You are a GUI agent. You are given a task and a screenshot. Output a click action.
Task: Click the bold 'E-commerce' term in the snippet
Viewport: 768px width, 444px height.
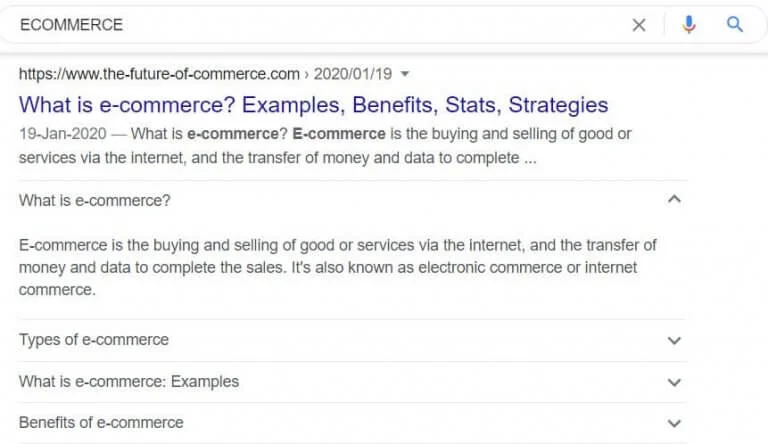coord(338,134)
